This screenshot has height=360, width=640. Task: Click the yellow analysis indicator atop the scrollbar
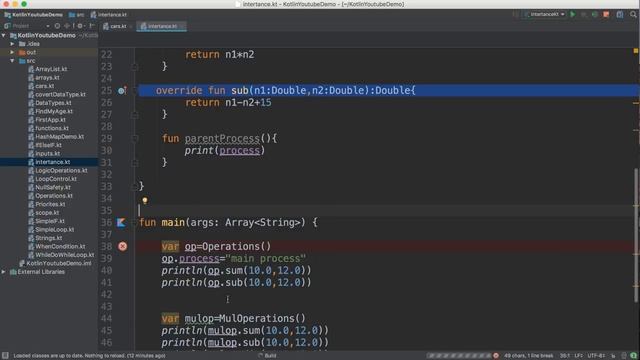pos(636,51)
